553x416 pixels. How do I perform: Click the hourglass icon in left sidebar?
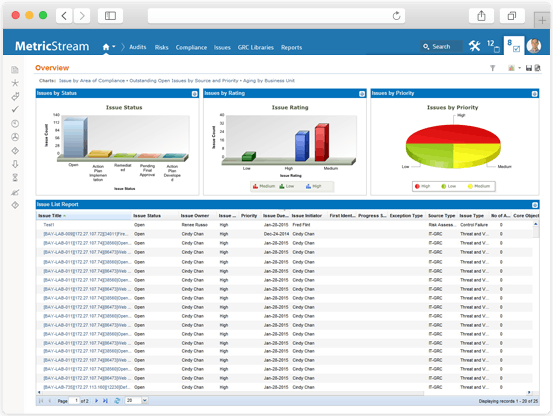pos(15,177)
